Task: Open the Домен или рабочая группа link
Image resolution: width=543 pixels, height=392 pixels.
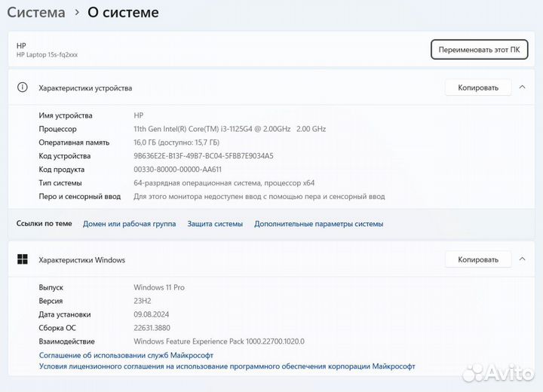Action: tap(129, 224)
